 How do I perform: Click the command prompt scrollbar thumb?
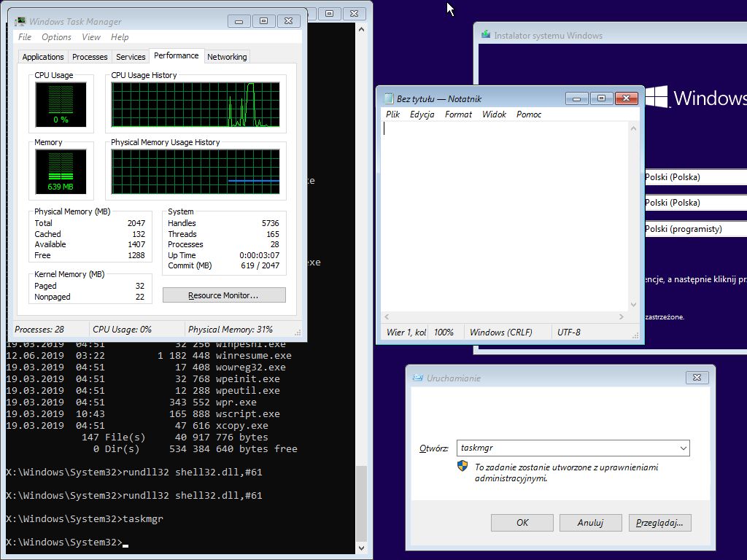pyautogui.click(x=362, y=504)
